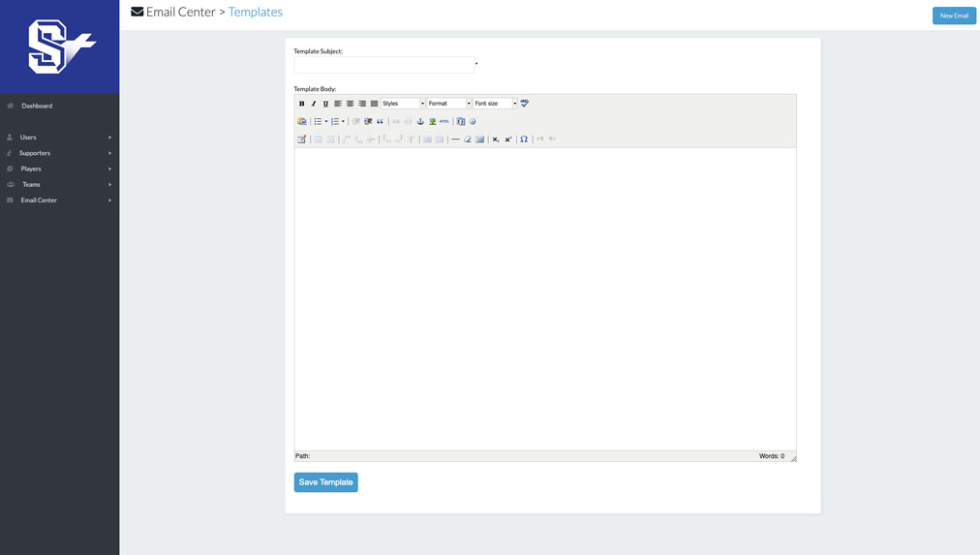Screen dimensions: 980x555
Task: Expand the Email Center sidebar menu
Action: point(59,200)
